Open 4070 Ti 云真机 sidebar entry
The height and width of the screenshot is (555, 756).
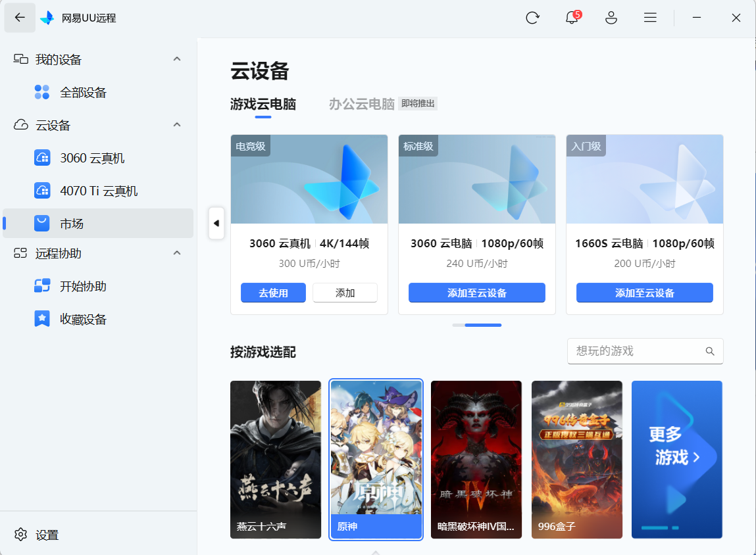point(98,190)
